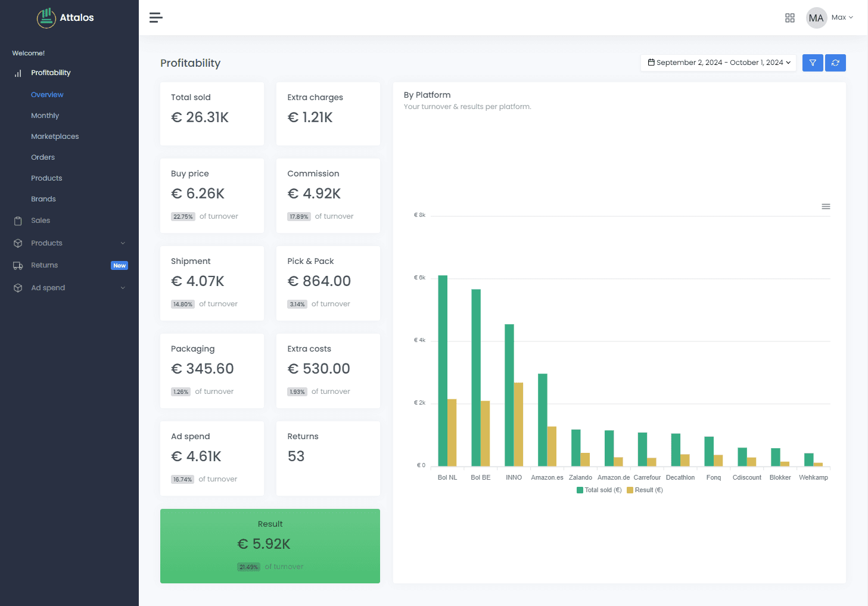
Task: Click the 21.49% badge in Result
Action: pos(248,567)
